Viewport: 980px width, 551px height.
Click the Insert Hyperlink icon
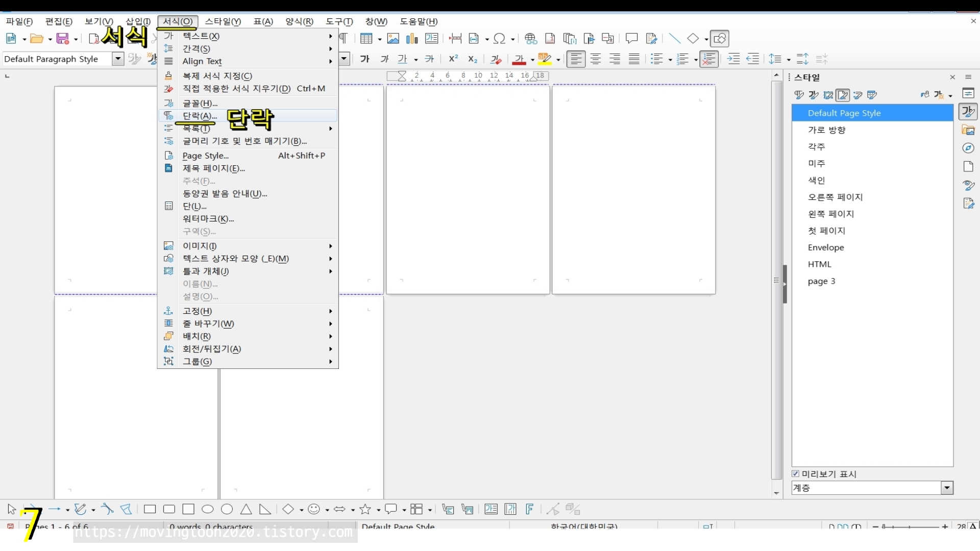pos(531,39)
